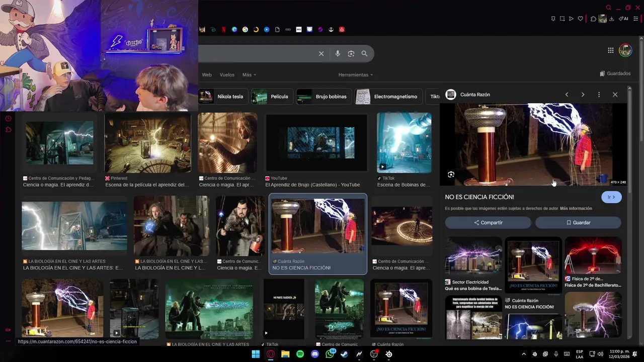Go to previous image in preview panel
The image size is (644, 362).
(x=567, y=95)
